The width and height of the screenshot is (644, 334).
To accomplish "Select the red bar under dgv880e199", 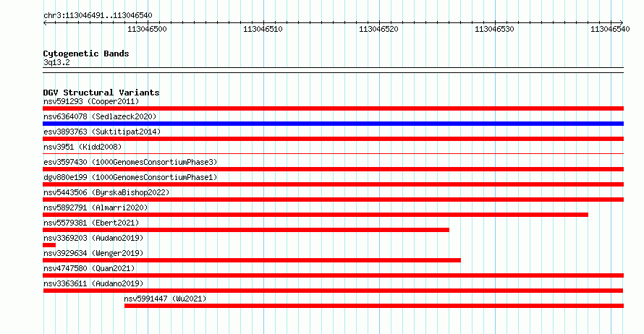I will [333, 184].
